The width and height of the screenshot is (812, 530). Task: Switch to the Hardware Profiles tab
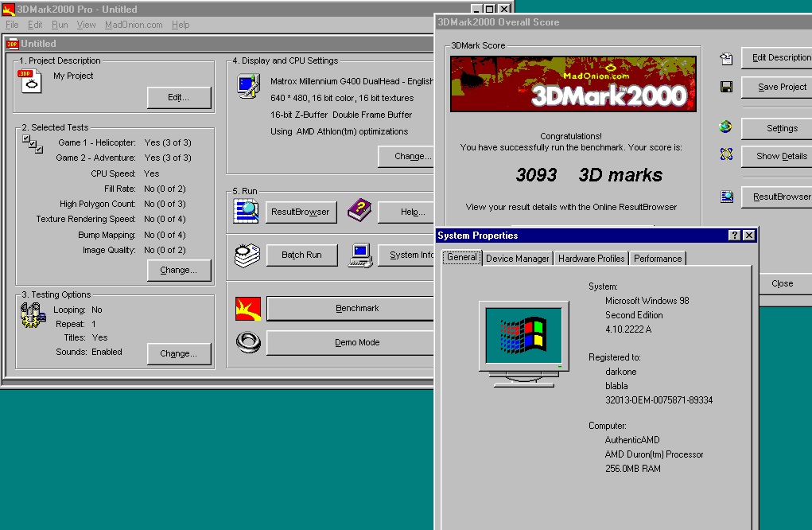(591, 259)
